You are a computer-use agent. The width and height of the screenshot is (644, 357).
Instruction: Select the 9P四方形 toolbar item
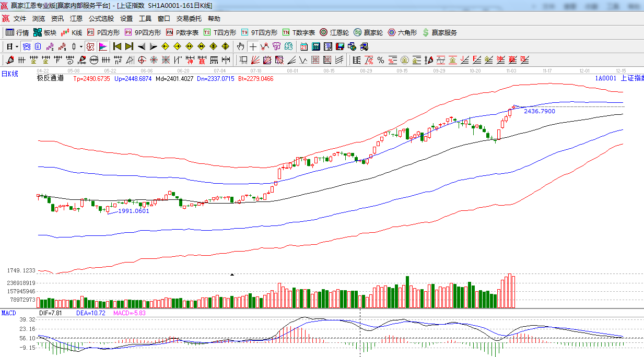coord(143,32)
